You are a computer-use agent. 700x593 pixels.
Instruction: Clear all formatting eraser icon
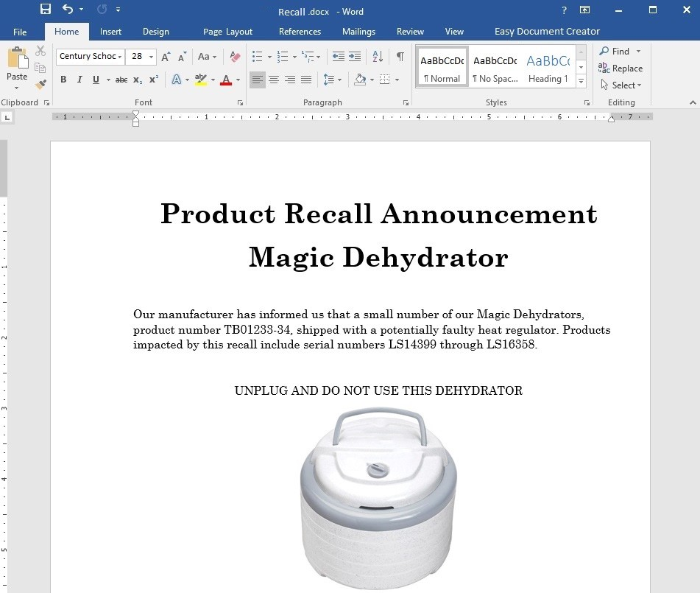point(235,56)
